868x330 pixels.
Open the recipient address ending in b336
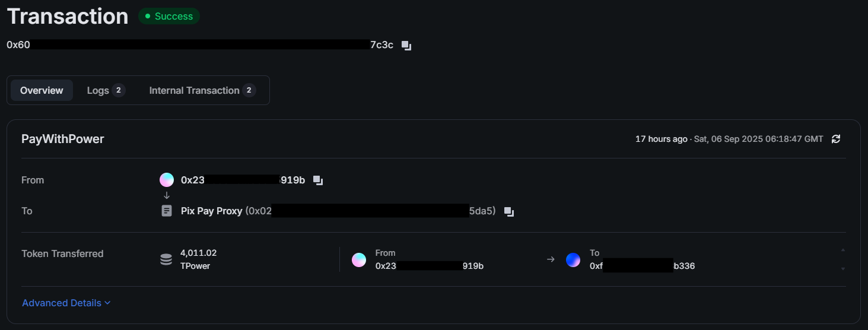pyautogui.click(x=642, y=266)
